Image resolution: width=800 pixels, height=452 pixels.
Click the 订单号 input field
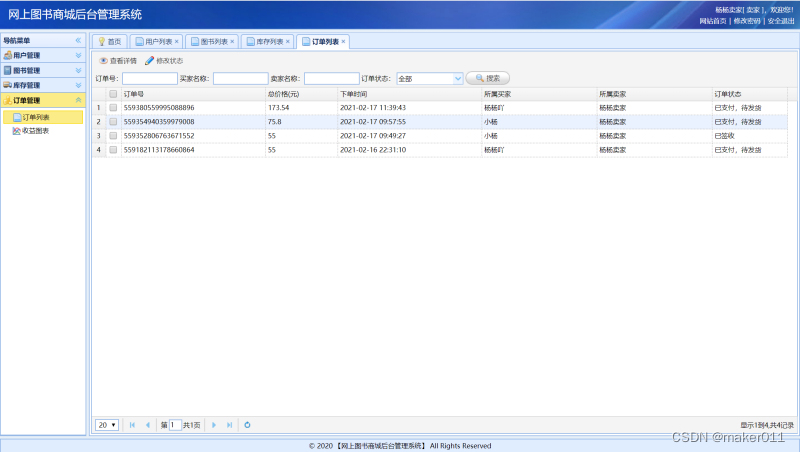point(149,79)
